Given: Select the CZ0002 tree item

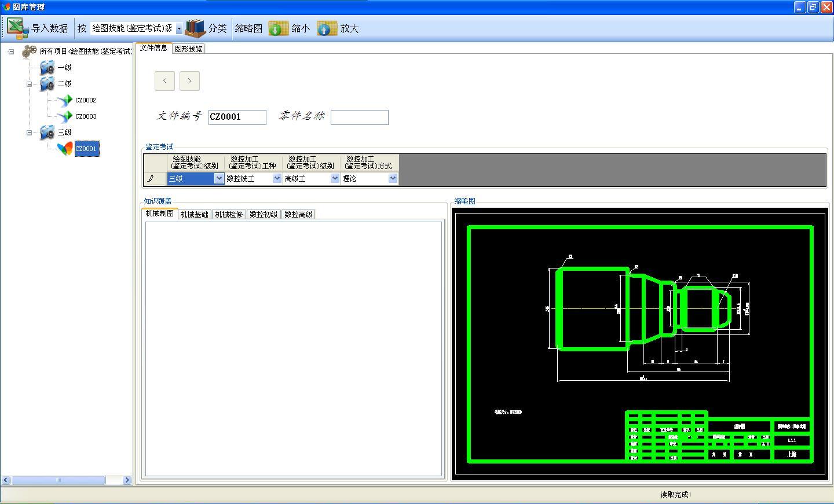Looking at the screenshot, I should [86, 100].
